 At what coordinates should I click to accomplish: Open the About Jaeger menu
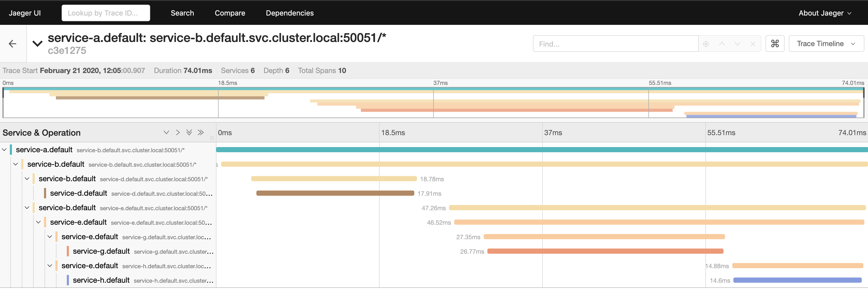coord(824,13)
